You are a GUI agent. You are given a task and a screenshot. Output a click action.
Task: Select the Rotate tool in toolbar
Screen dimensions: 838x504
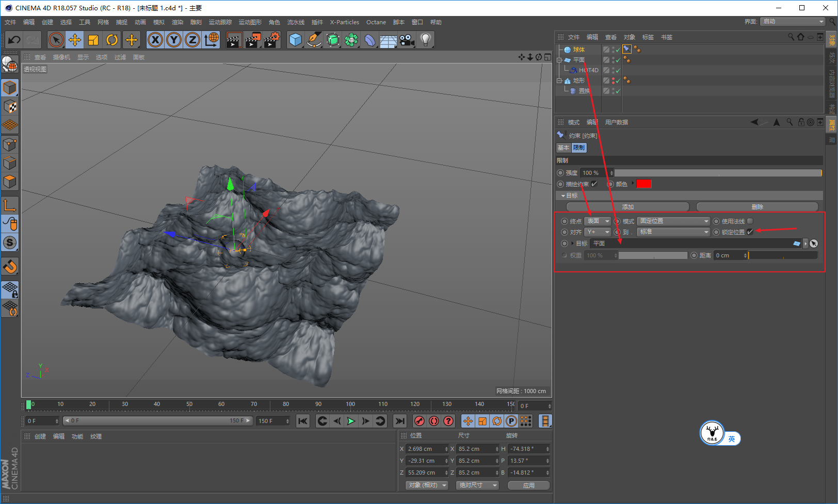point(112,40)
